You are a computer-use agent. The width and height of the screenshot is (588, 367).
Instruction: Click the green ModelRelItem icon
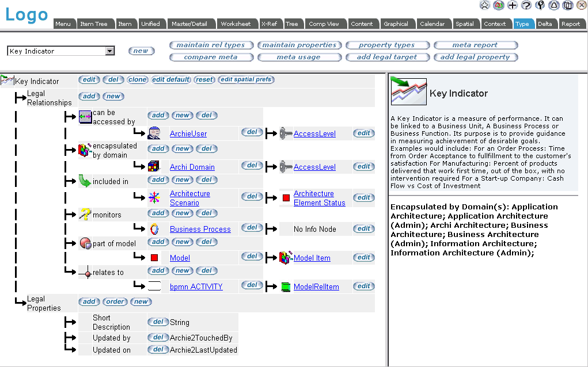click(x=286, y=286)
